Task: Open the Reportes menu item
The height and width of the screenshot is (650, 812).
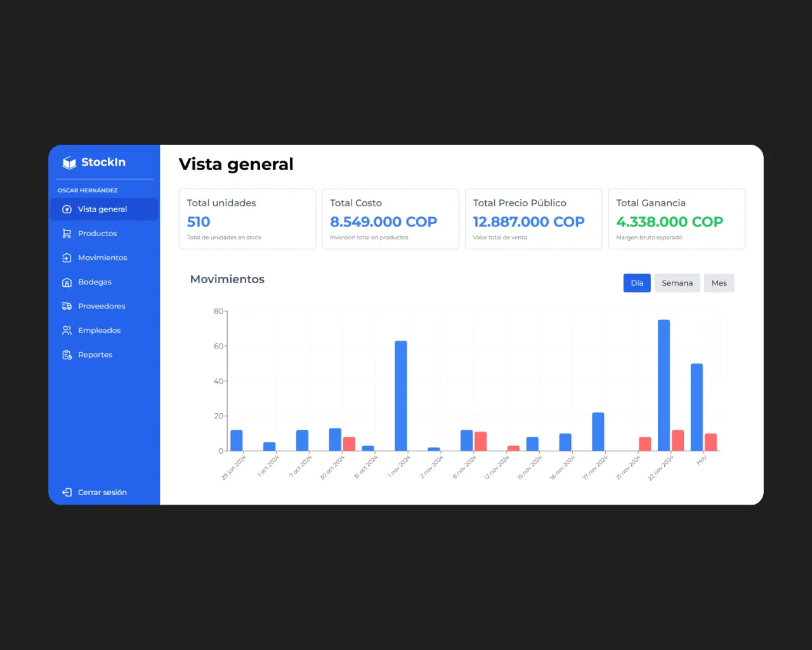Action: click(x=95, y=355)
